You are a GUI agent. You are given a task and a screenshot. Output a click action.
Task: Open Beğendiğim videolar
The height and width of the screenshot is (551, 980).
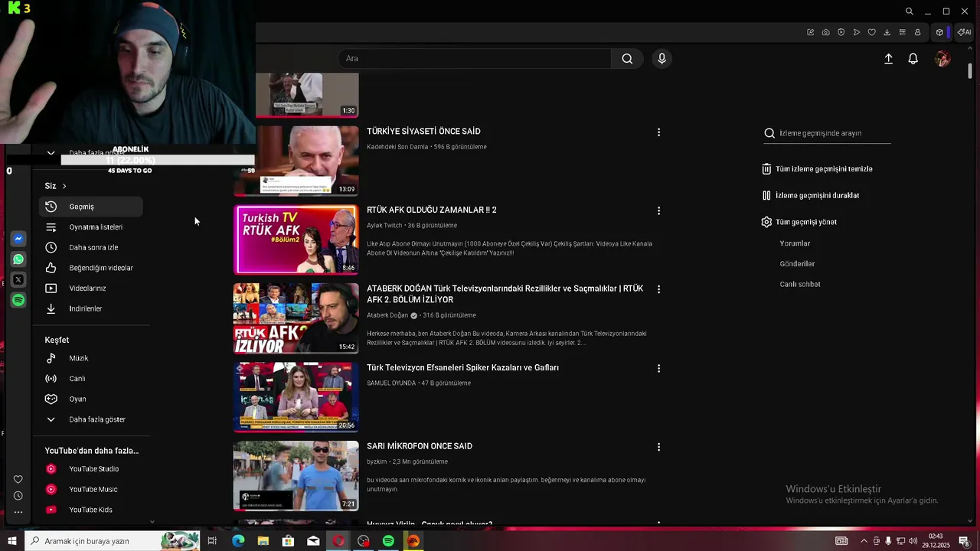91,268
